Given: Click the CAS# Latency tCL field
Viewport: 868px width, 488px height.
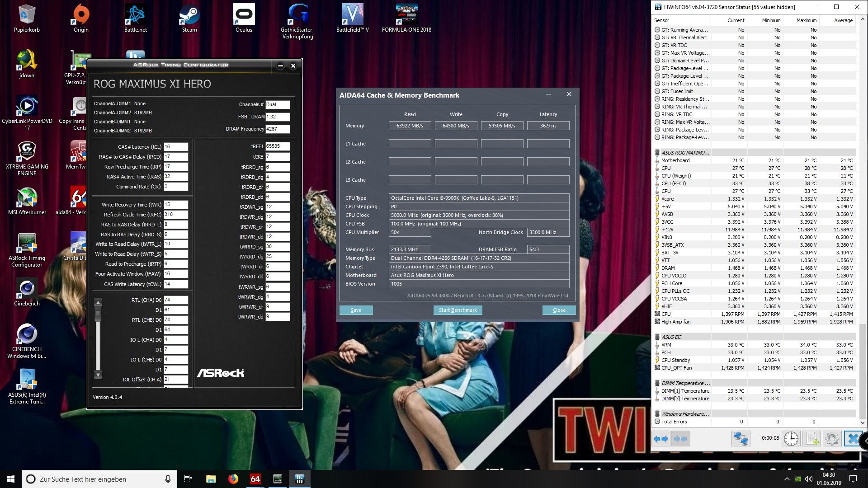Looking at the screenshot, I should click(x=175, y=147).
